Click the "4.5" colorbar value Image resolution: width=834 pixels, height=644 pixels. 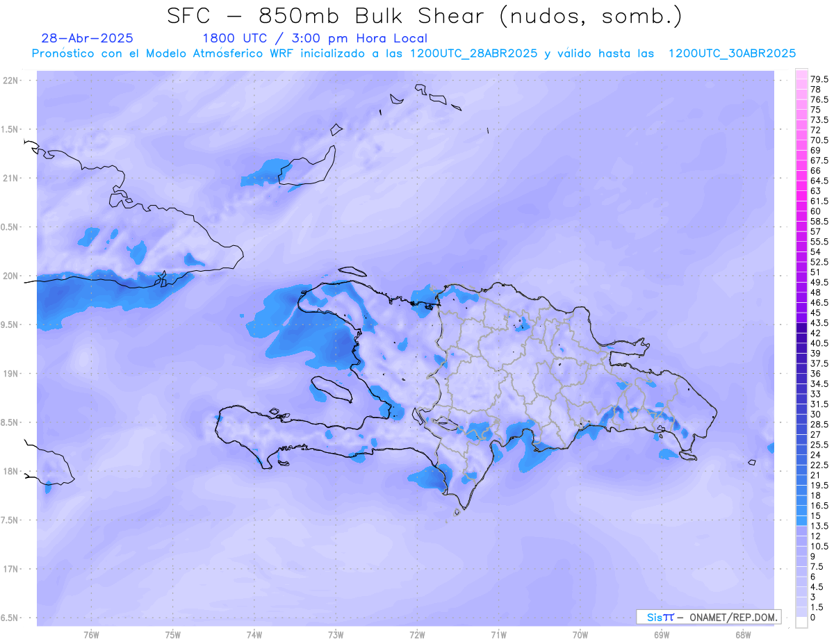pos(817,587)
